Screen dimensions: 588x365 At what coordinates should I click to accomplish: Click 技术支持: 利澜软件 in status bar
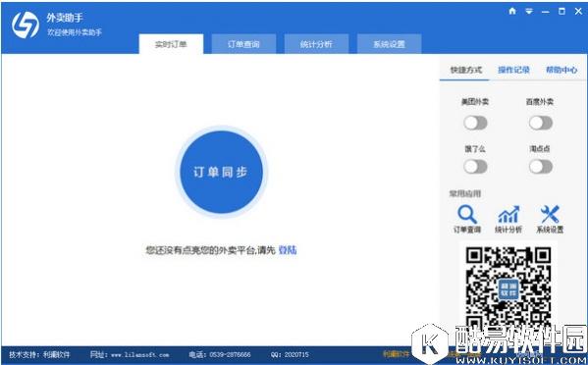click(39, 354)
